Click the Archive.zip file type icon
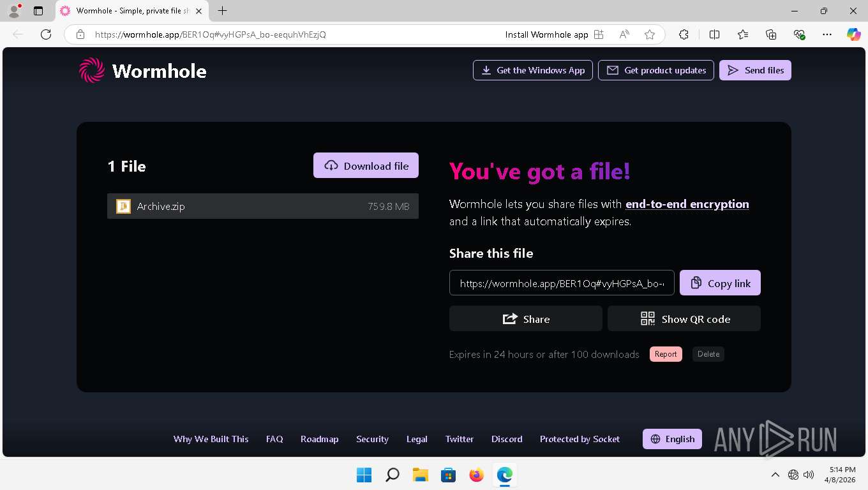The height and width of the screenshot is (490, 868). point(123,206)
